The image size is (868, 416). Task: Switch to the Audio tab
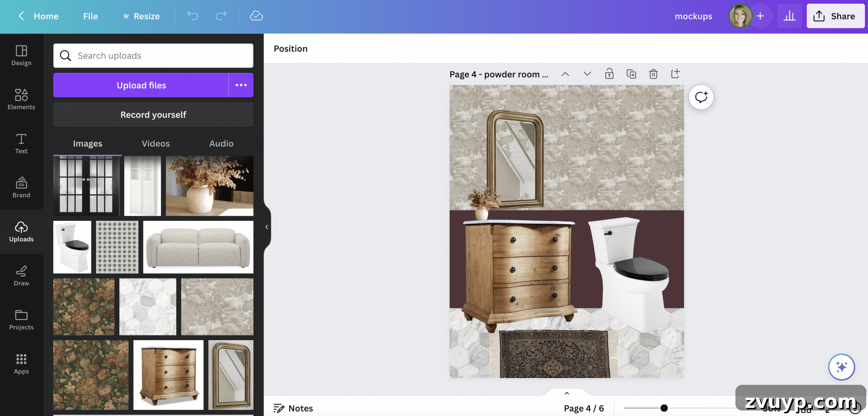click(221, 144)
